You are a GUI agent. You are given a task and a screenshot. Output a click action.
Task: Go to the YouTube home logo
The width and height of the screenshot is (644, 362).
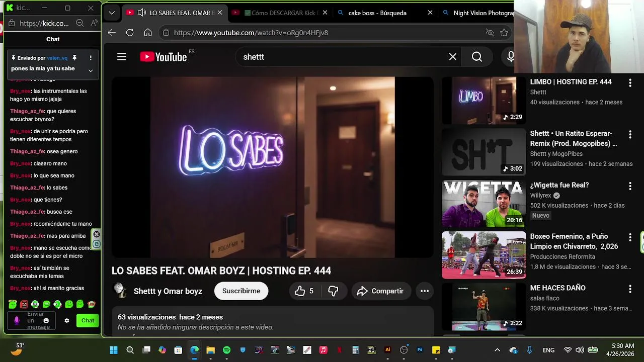coord(164,57)
